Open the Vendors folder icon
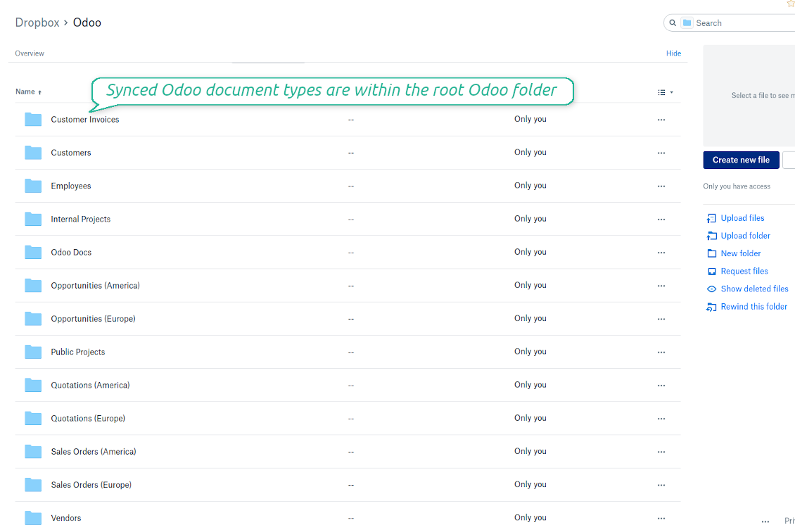Screen dimensions: 795x532 (33, 519)
